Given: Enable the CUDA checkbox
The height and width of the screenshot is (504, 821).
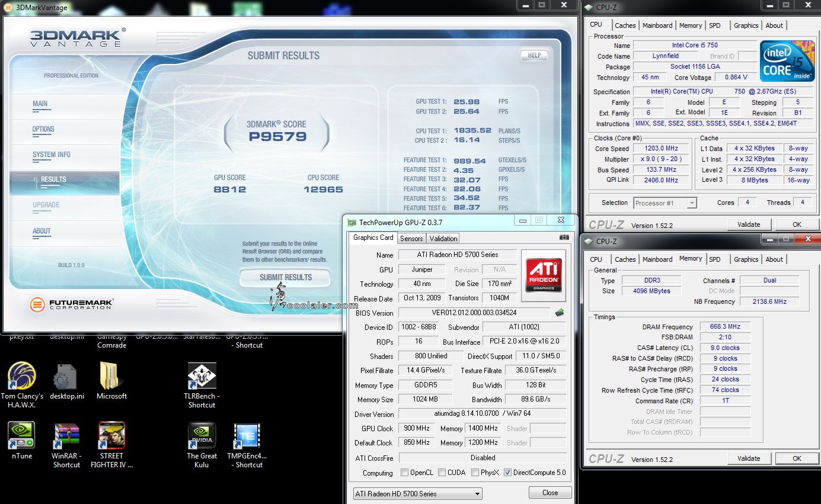Looking at the screenshot, I should pyautogui.click(x=442, y=473).
